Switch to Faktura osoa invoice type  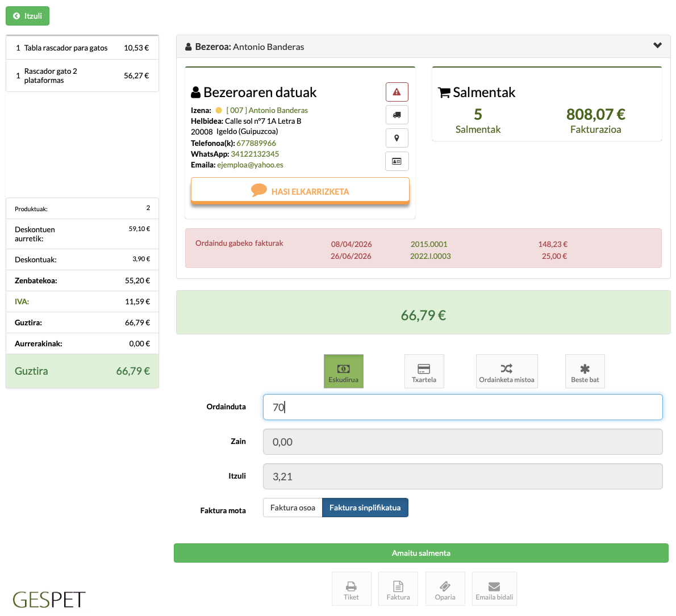(293, 508)
